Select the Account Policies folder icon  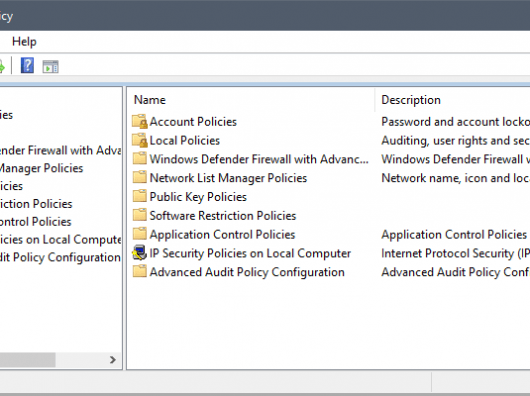click(x=140, y=122)
